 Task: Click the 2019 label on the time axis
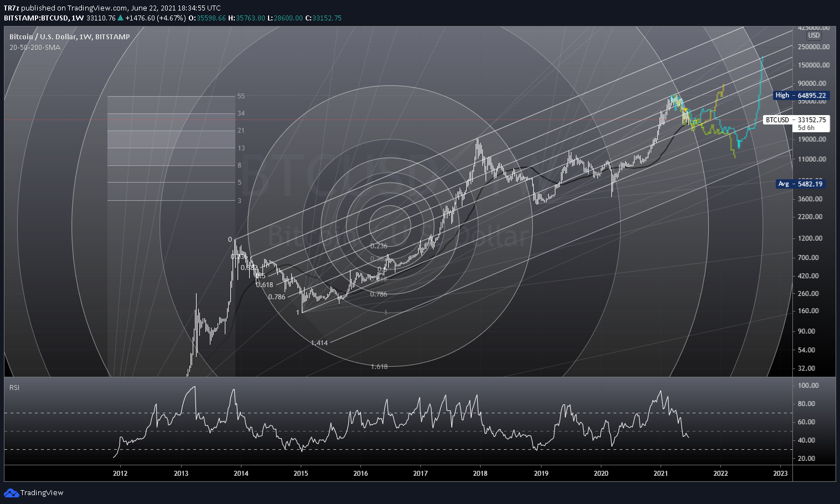[541, 473]
